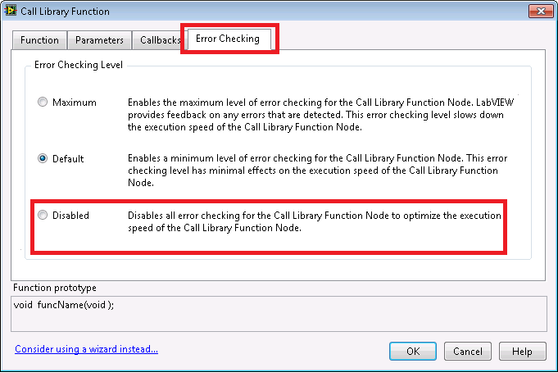This screenshot has height=373, width=558.
Task: Open the Parameters tab
Action: (x=99, y=40)
